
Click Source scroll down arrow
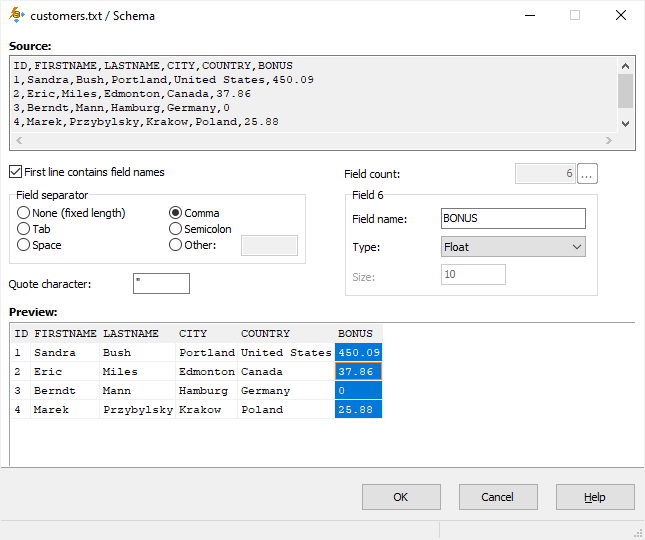pyautogui.click(x=625, y=124)
